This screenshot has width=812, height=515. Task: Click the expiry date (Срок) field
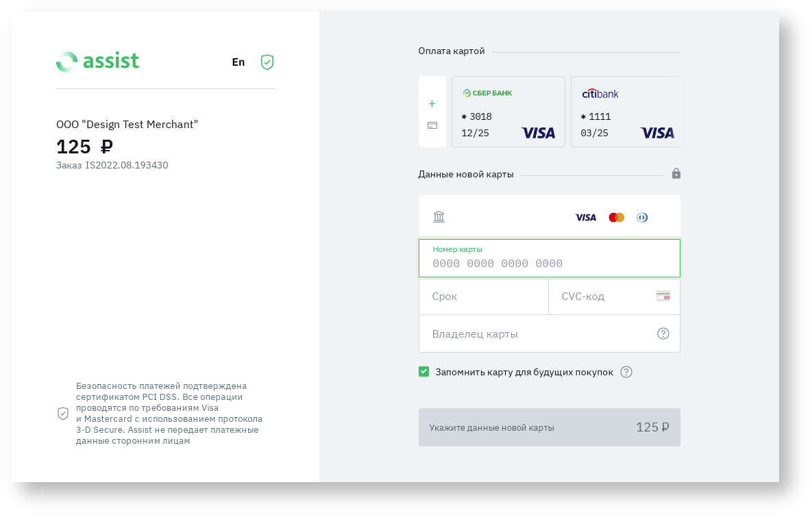pos(483,297)
